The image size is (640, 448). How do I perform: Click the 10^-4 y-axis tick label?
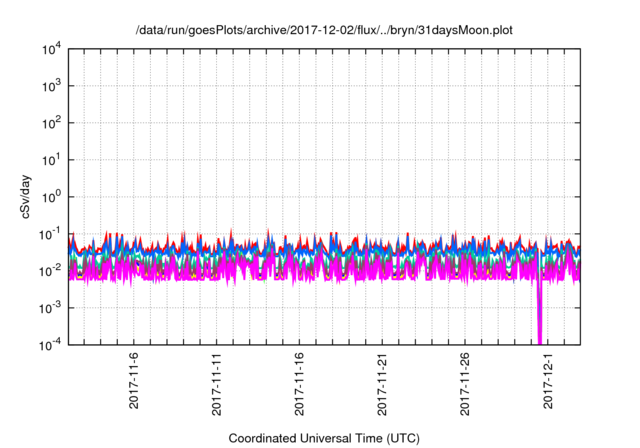[x=48, y=344]
